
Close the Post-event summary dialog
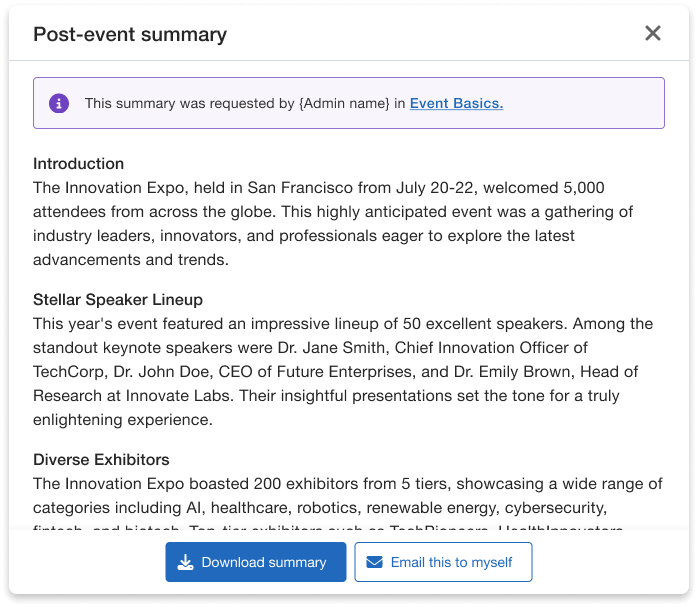point(653,33)
